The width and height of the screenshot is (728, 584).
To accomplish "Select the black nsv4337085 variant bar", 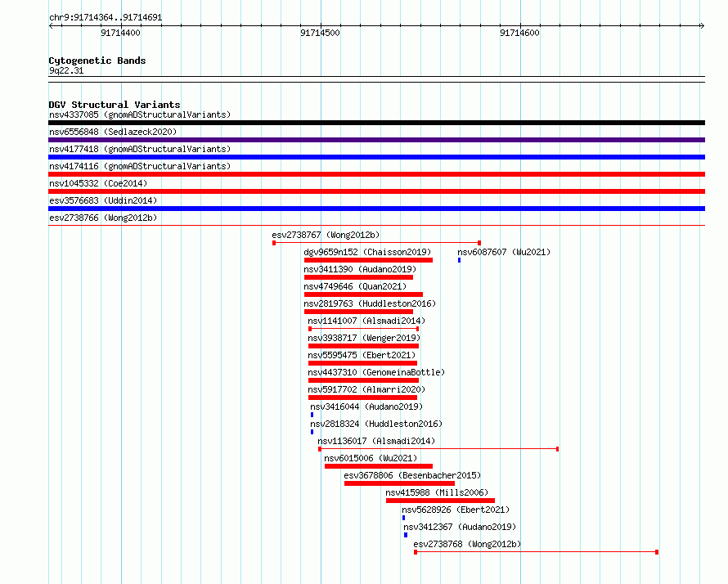I will point(376,123).
